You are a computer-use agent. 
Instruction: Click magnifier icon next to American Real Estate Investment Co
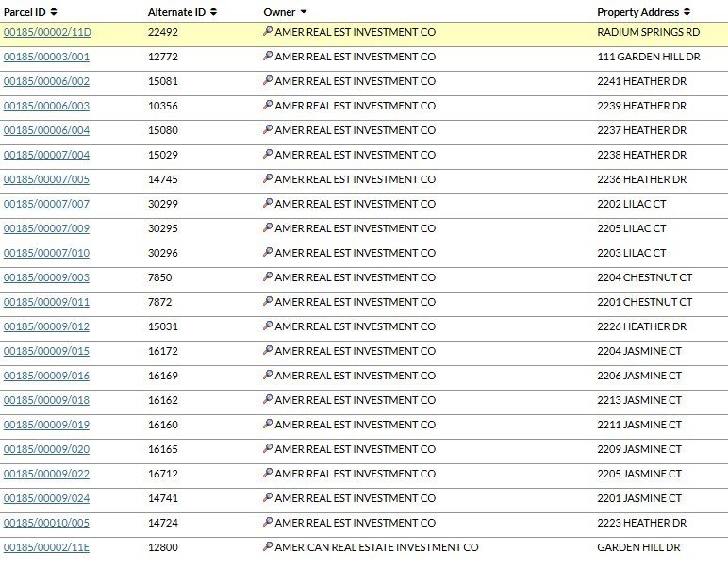click(268, 546)
